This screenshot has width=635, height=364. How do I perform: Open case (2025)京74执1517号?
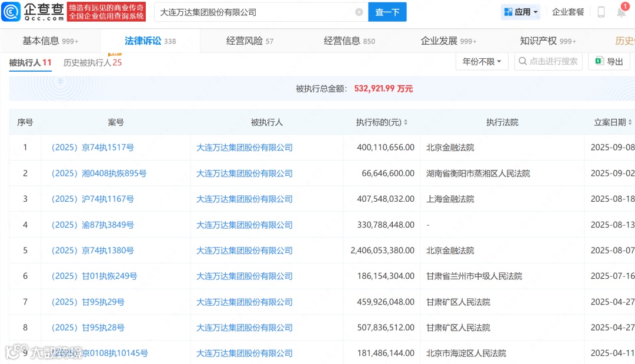[93, 148]
